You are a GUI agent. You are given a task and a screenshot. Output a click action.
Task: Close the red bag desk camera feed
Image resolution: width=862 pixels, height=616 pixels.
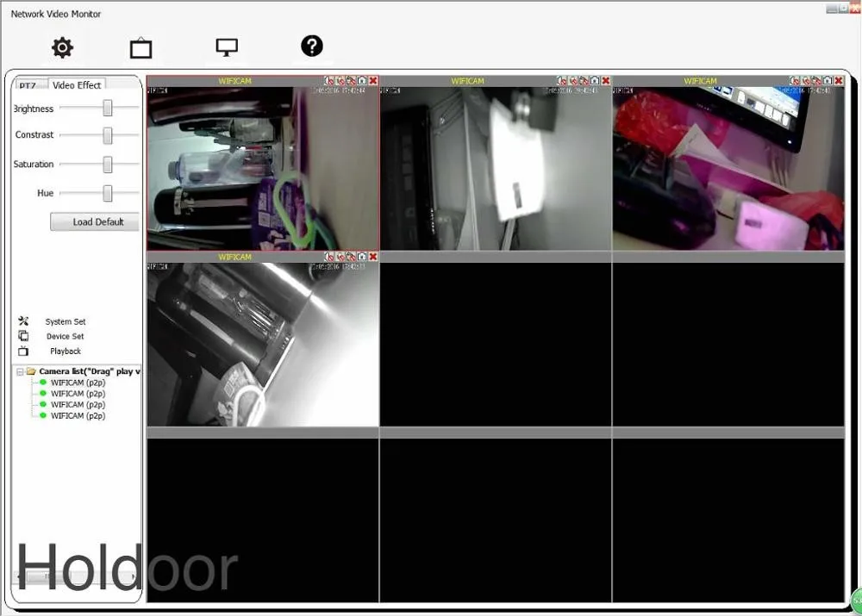pyautogui.click(x=839, y=81)
